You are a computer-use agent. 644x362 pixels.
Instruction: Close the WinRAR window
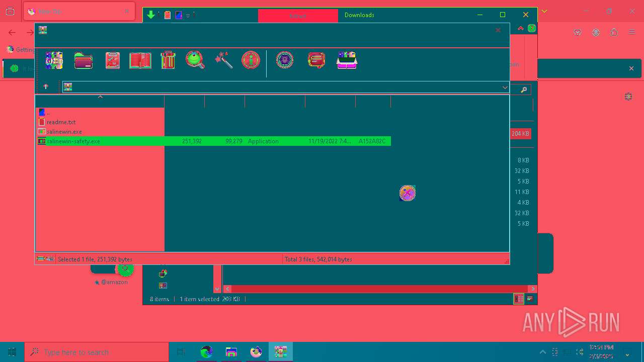click(498, 30)
